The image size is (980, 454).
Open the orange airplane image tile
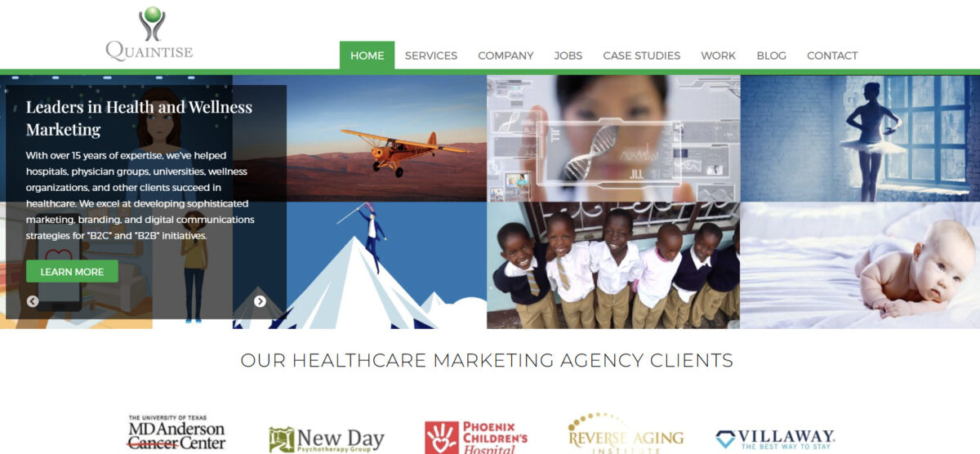pos(387,138)
